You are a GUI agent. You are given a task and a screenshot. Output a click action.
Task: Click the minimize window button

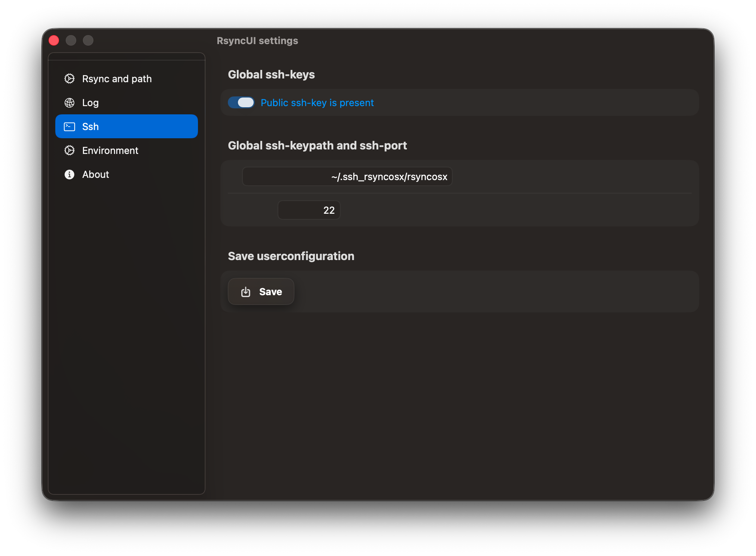[71, 40]
